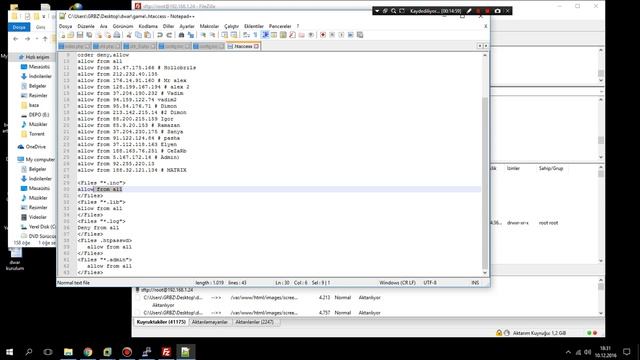Open the Eklentiler menu in Notepad++

point(254,26)
